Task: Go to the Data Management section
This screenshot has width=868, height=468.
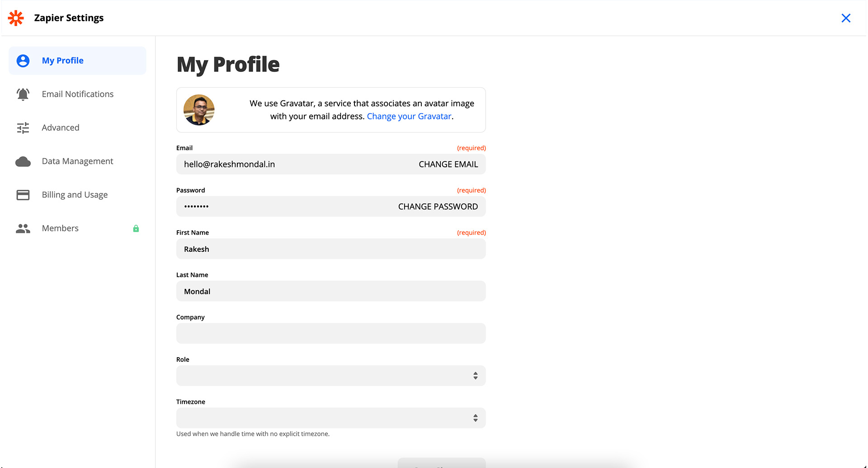Action: 77,161
